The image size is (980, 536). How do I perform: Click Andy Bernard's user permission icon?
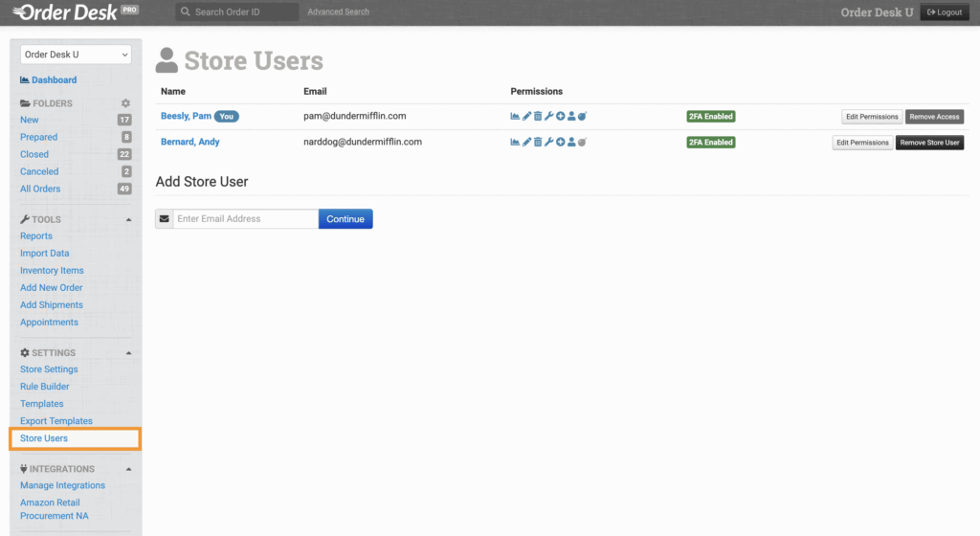(570, 142)
